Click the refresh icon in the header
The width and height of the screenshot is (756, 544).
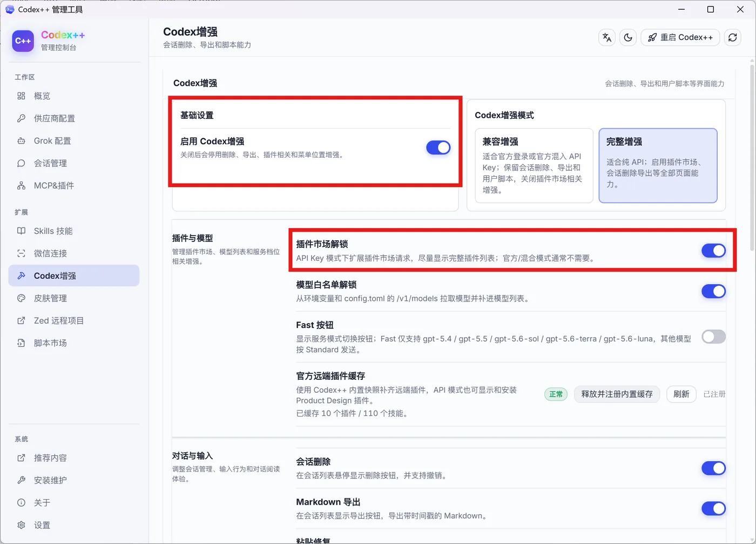(x=733, y=37)
